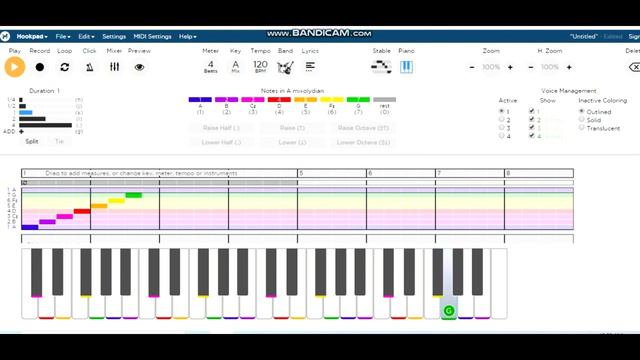This screenshot has width=640, height=360.
Task: Toggle the Piano keyboard icon
Action: point(406,67)
